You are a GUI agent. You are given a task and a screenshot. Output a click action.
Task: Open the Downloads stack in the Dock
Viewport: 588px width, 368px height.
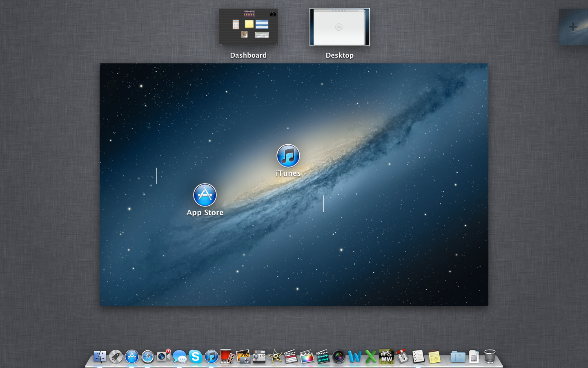pos(474,357)
